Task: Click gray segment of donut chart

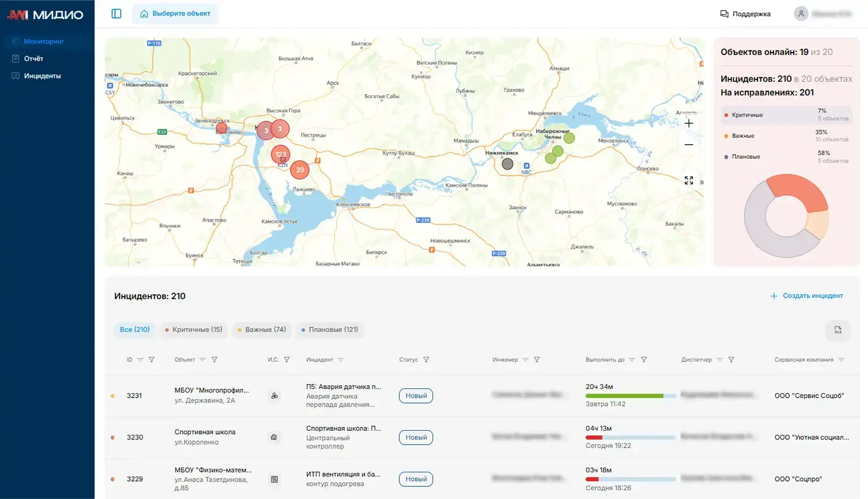Action: pyautogui.click(x=758, y=229)
